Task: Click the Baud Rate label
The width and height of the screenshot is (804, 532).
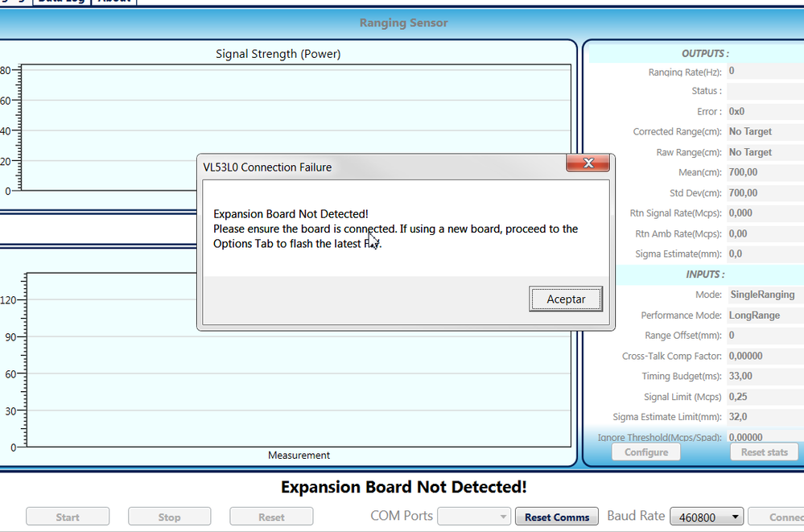Action: click(x=636, y=516)
